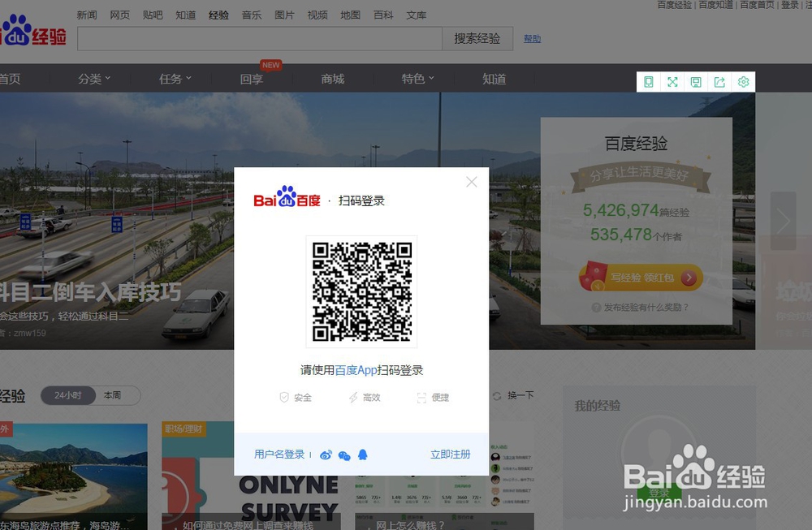Click 科目二倒车入库技巧 banner title
This screenshot has width=812, height=530.
(x=91, y=292)
